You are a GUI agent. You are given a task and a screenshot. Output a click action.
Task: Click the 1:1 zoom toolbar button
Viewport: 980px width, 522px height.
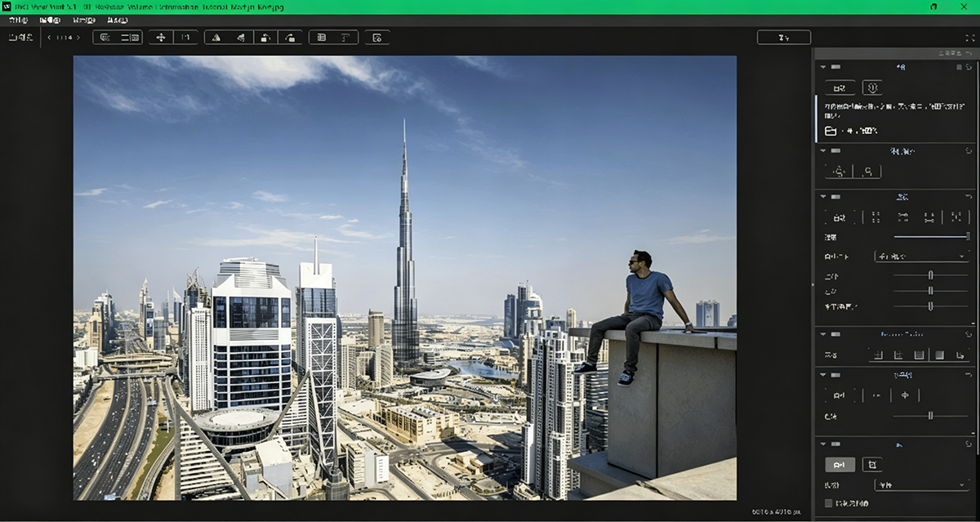[x=185, y=38]
